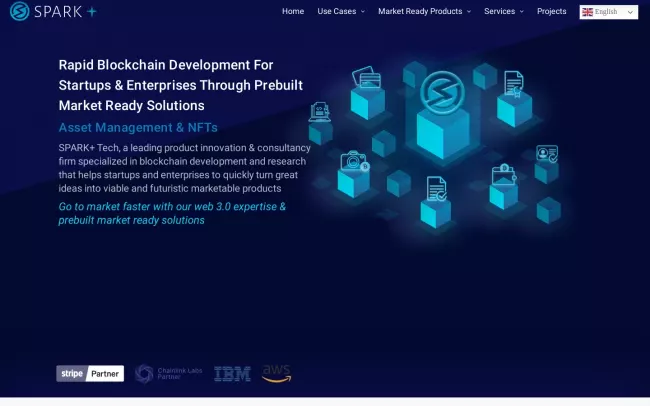Expand the Use Cases dropdown menu
This screenshot has height=406, width=650.
pos(341,12)
